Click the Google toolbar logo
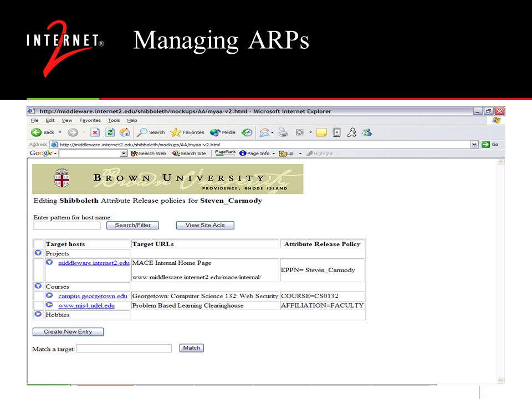This screenshot has width=532, height=399. click(x=41, y=153)
